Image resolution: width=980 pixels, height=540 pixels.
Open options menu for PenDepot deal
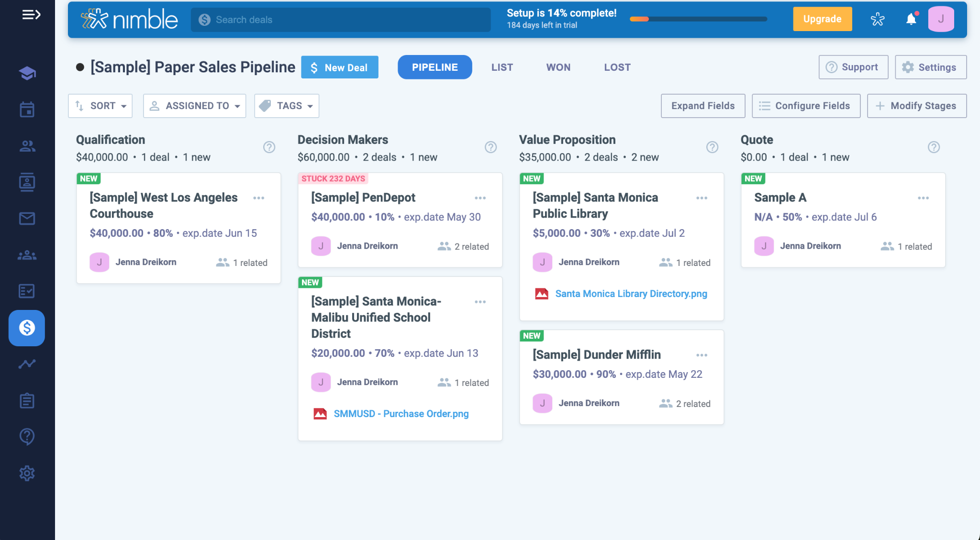pyautogui.click(x=480, y=198)
